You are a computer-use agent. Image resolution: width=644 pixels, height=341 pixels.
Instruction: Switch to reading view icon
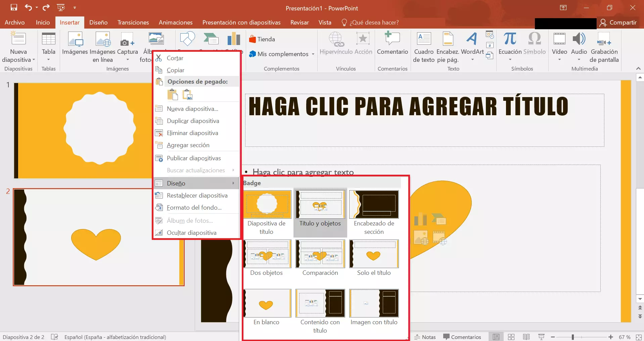(x=526, y=337)
